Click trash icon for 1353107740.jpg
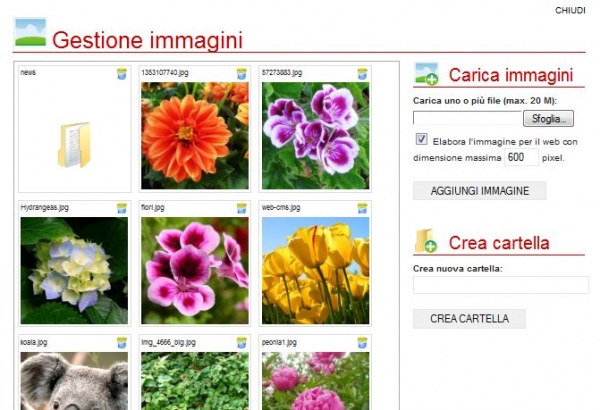Screen dimensions: 600x410 click(x=241, y=74)
